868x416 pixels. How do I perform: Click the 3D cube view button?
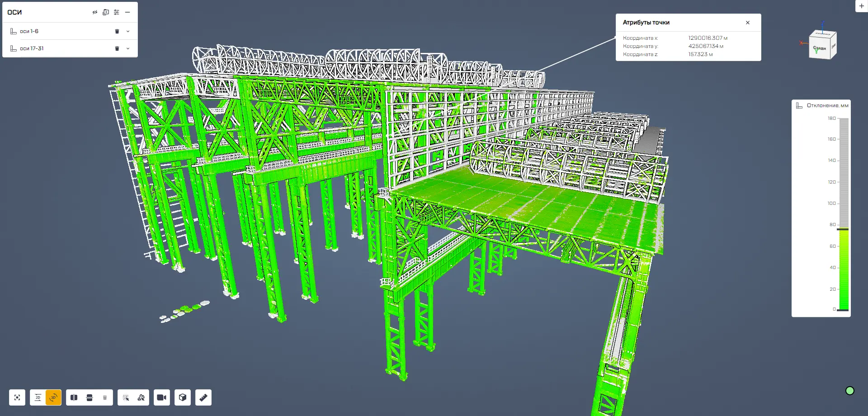[183, 397]
